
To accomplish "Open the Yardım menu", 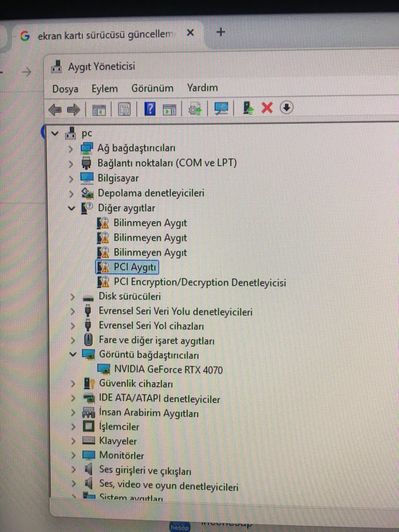I will coord(202,88).
